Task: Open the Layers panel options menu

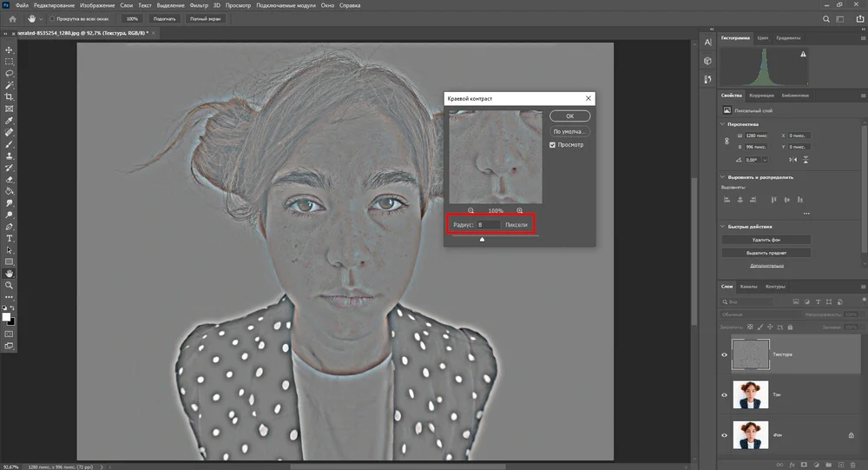Action: point(863,287)
